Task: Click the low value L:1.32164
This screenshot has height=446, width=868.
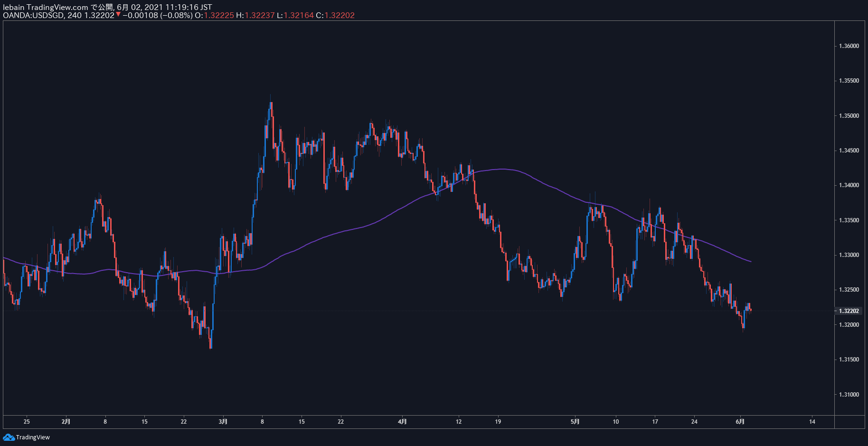Action: click(x=295, y=15)
